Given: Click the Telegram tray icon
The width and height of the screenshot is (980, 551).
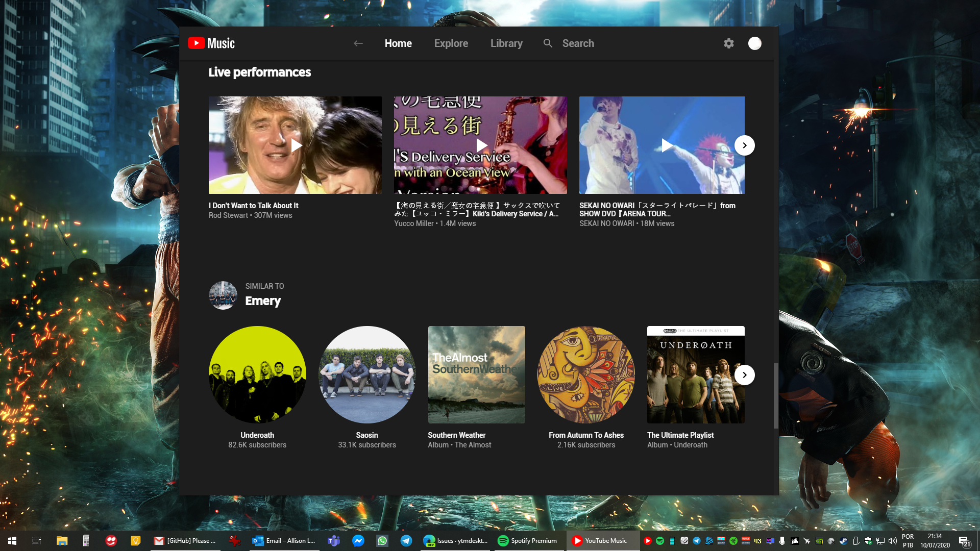Looking at the screenshot, I should 697,541.
